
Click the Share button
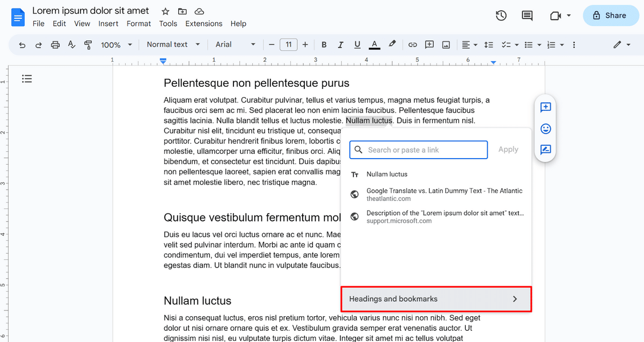click(611, 16)
